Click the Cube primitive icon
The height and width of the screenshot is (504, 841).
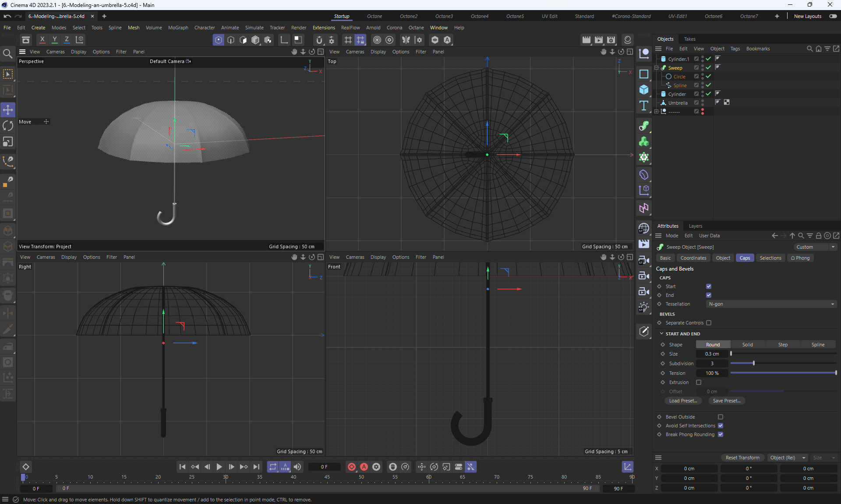(643, 90)
